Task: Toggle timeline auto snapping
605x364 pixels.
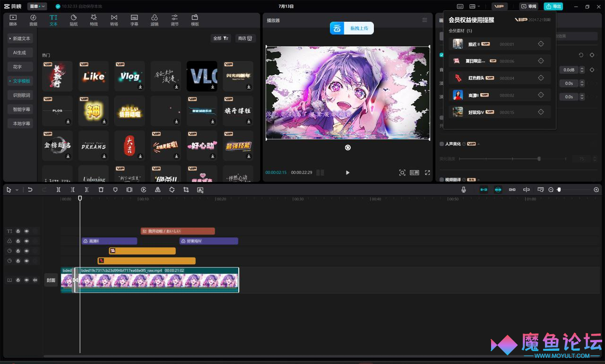Action: click(x=498, y=190)
